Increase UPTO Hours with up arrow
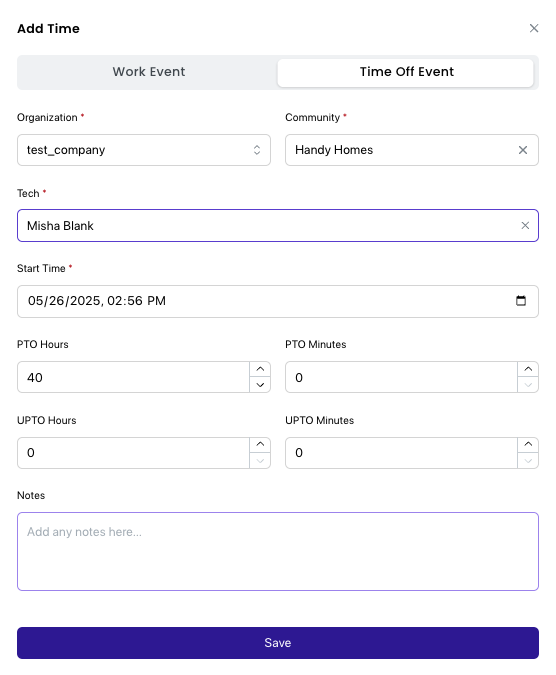 click(x=260, y=445)
